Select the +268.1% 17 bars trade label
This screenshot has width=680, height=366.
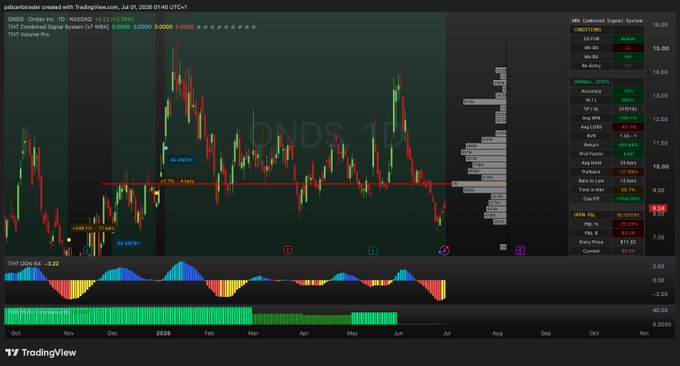coord(94,228)
